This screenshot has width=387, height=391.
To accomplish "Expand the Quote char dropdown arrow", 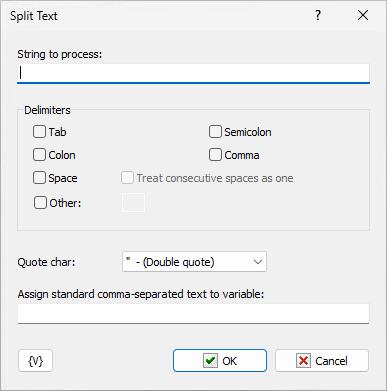I will point(258,262).
